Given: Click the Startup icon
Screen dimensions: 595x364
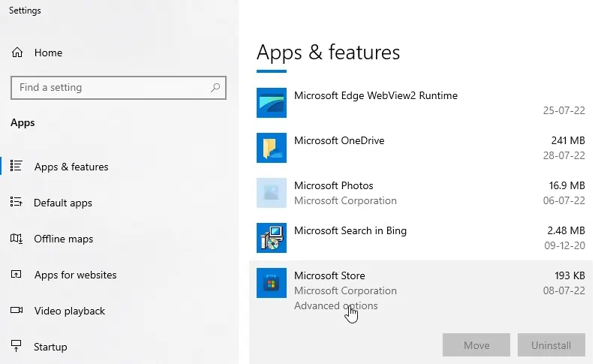Looking at the screenshot, I should [x=16, y=346].
